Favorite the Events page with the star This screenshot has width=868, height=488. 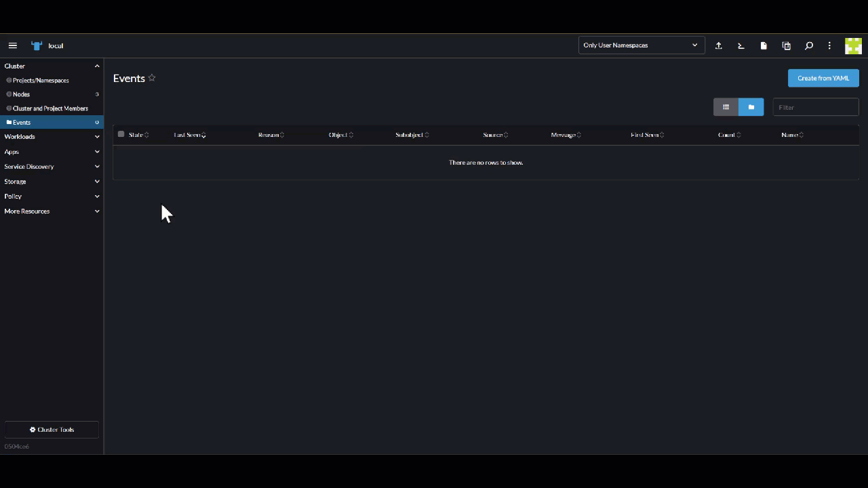coord(152,78)
